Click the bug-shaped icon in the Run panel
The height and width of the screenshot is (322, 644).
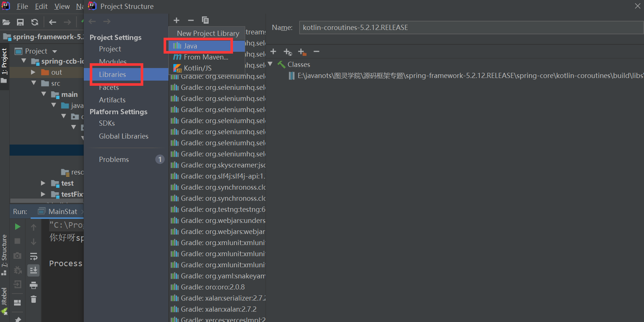click(x=17, y=270)
